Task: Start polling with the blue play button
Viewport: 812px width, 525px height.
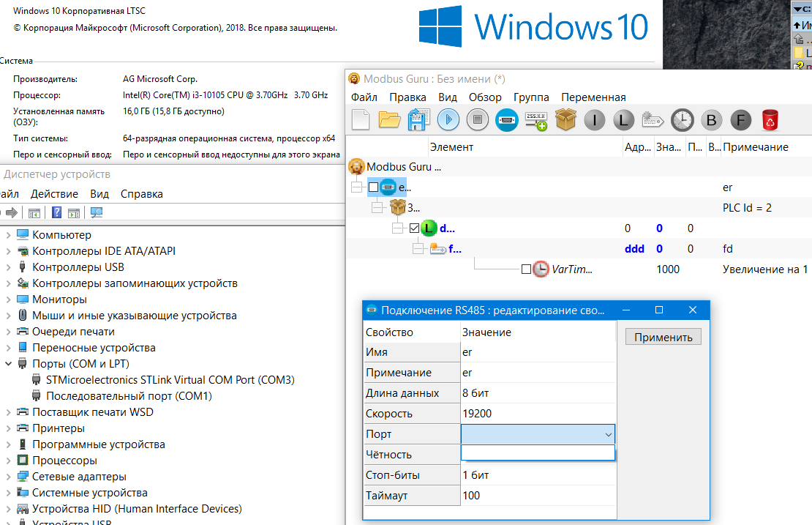Action: point(448,120)
